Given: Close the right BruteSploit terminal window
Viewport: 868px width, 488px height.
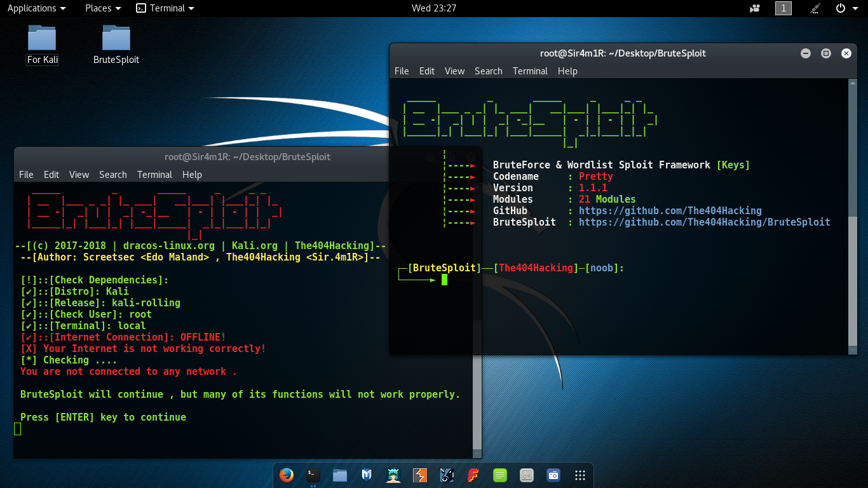Looking at the screenshot, I should pyautogui.click(x=846, y=53).
